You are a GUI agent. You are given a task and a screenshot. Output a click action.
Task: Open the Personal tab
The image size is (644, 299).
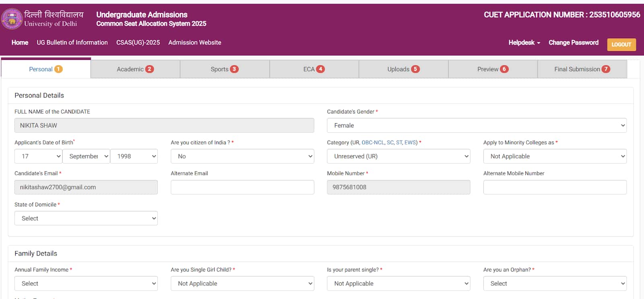click(x=46, y=69)
